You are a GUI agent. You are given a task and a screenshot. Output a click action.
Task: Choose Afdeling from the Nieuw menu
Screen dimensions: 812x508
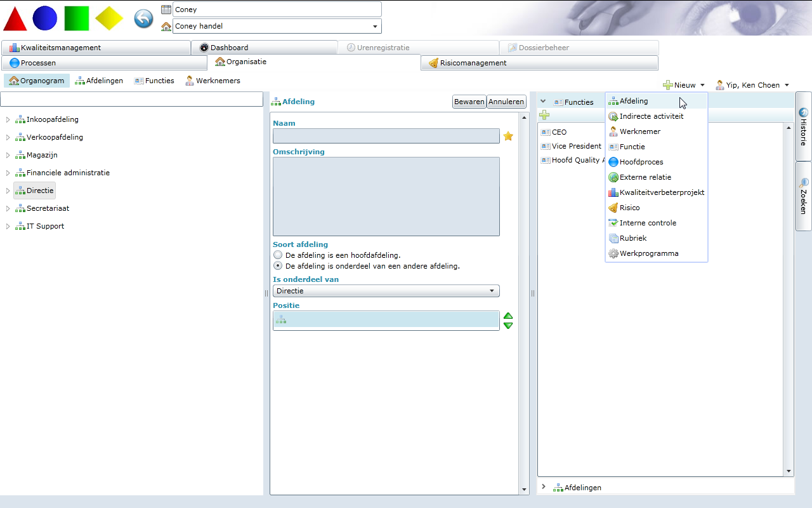(x=657, y=101)
